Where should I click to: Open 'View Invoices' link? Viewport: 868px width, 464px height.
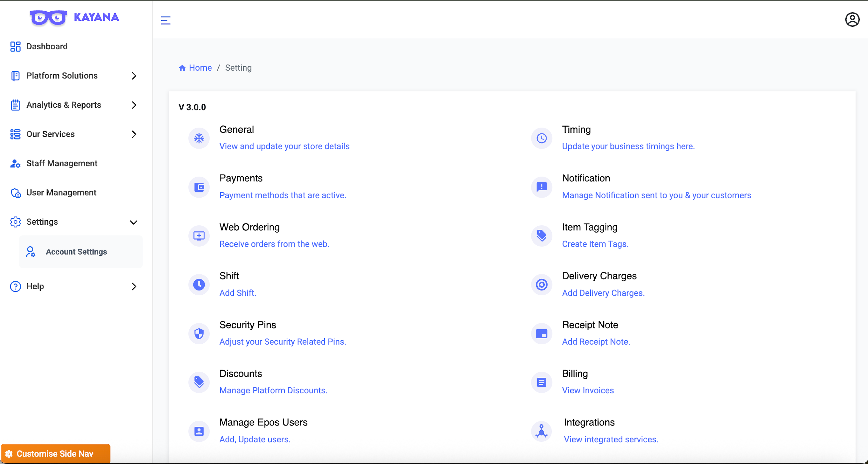pos(588,390)
